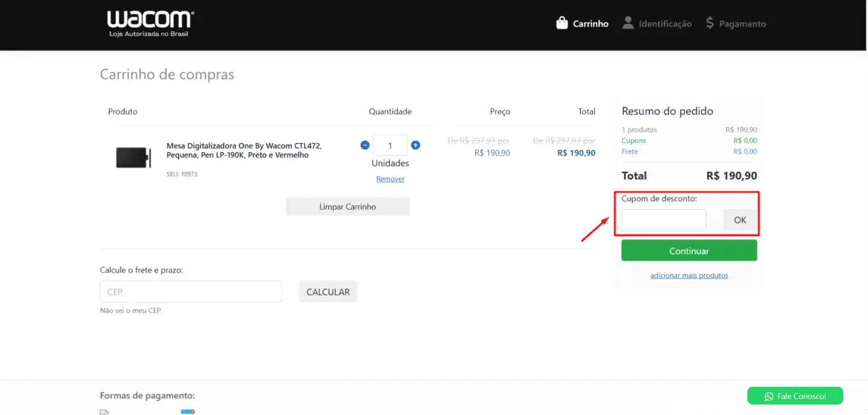Click the bold Total R$ 190,90 summary amount
The image size is (868, 415).
click(732, 176)
